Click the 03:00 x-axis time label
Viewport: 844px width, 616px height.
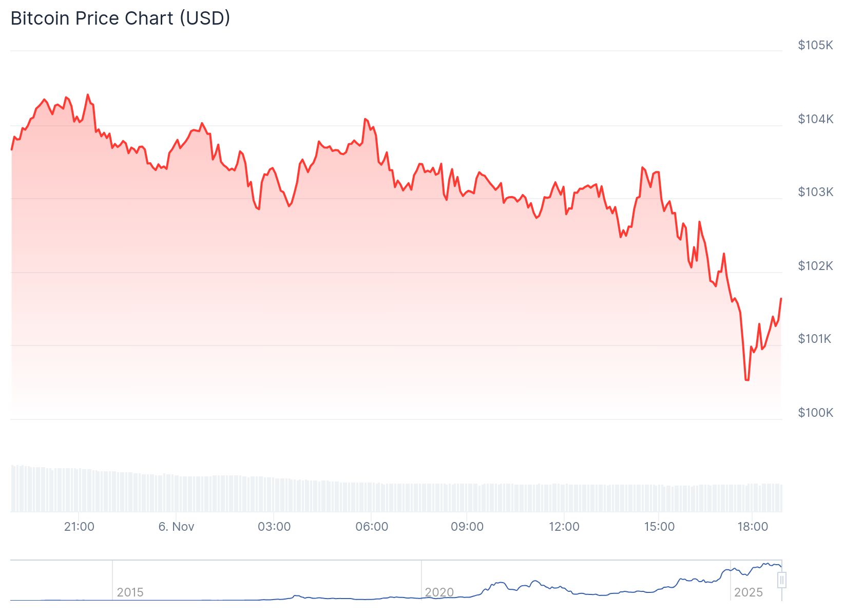274,527
